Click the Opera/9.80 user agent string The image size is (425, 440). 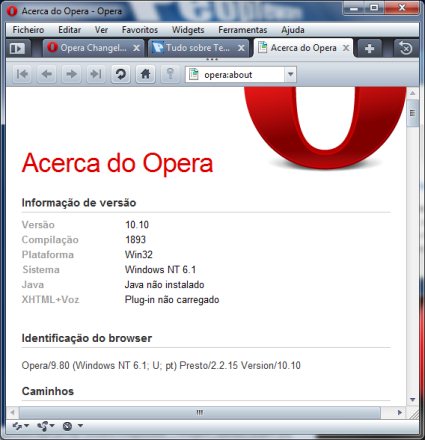161,366
